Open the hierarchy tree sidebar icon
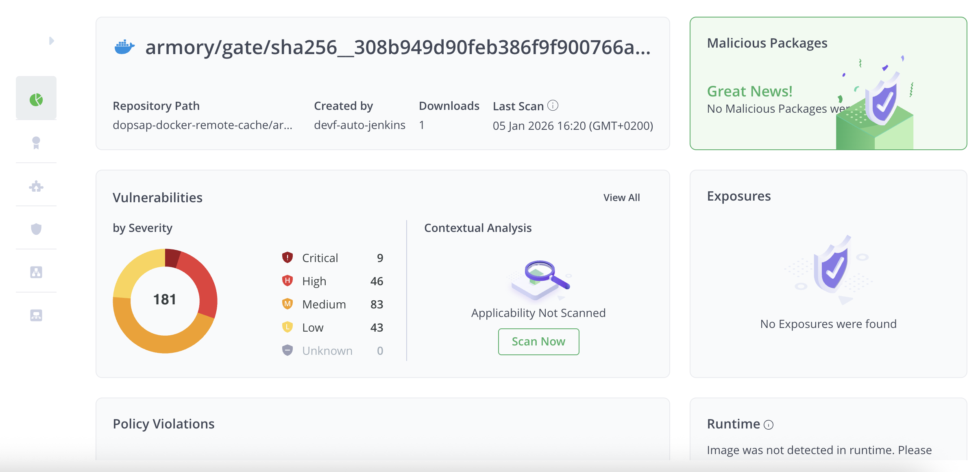The height and width of the screenshot is (472, 980). 36,272
